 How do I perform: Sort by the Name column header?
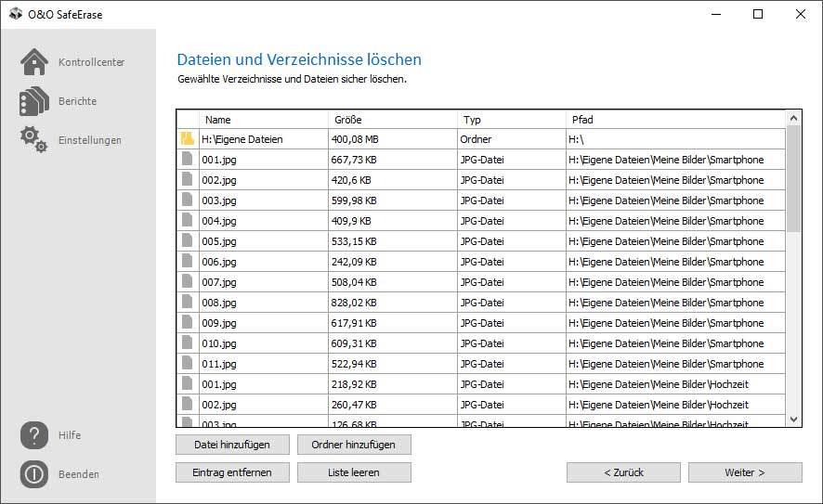(x=264, y=120)
